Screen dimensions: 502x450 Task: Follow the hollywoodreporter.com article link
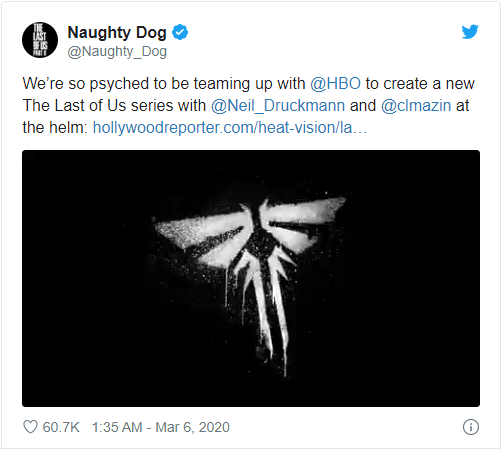[x=230, y=128]
